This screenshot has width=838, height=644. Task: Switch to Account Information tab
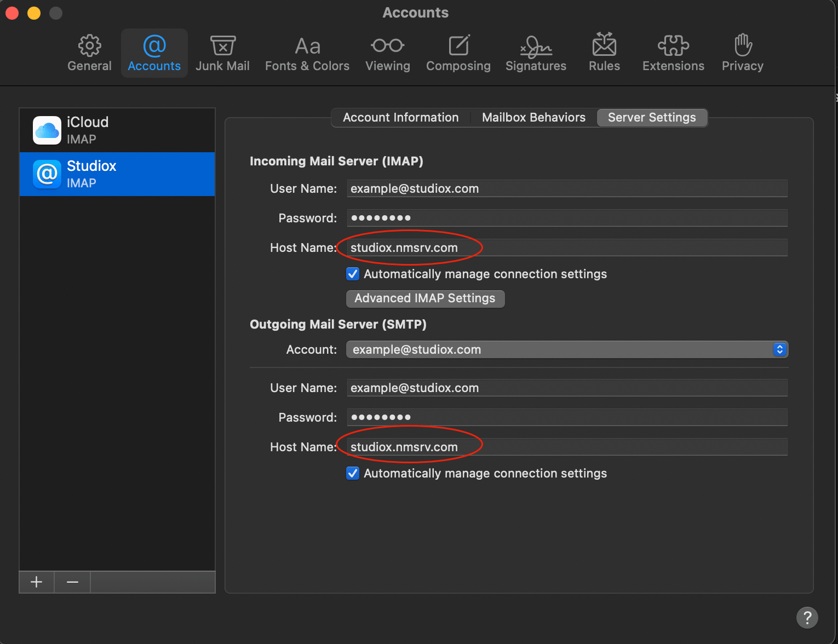(x=400, y=117)
